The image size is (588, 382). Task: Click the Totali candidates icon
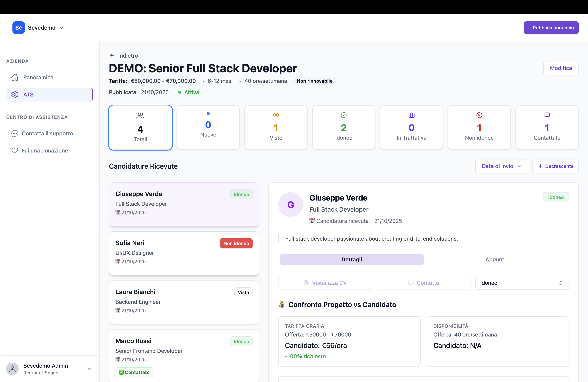pyautogui.click(x=140, y=116)
